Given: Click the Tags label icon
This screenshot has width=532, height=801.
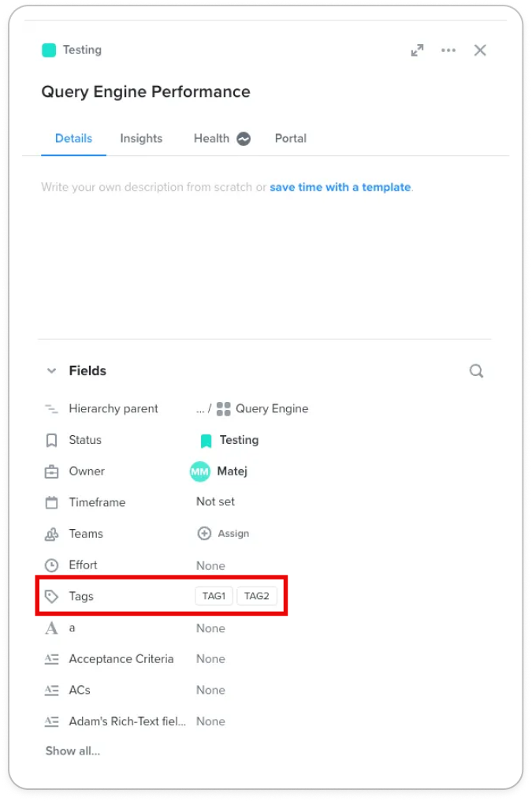Looking at the screenshot, I should [51, 596].
